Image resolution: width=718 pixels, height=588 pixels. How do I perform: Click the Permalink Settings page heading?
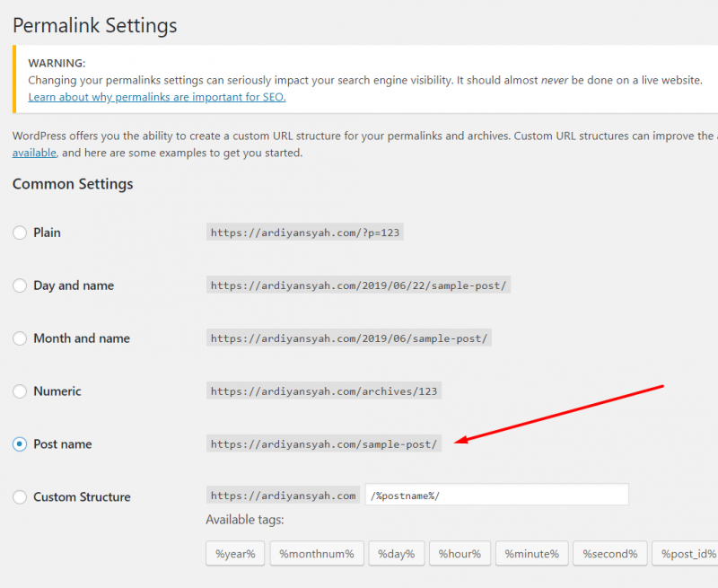point(95,26)
